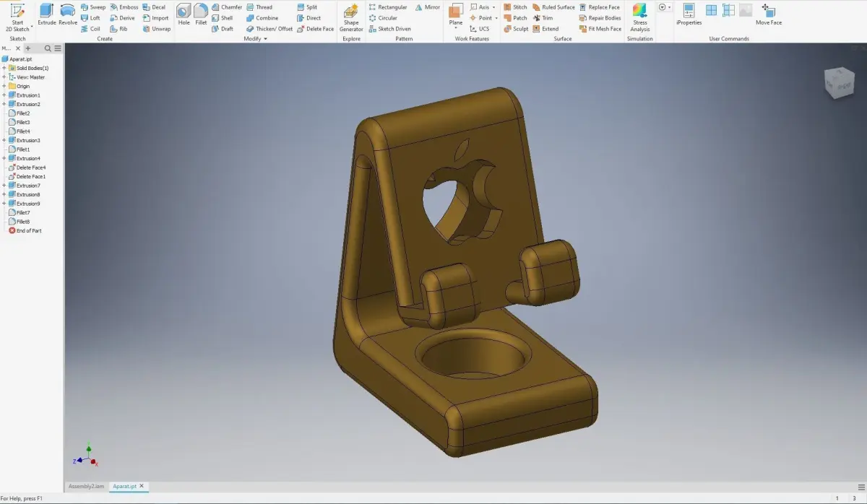Select the Split tool
This screenshot has height=504, width=867.
pos(307,7)
